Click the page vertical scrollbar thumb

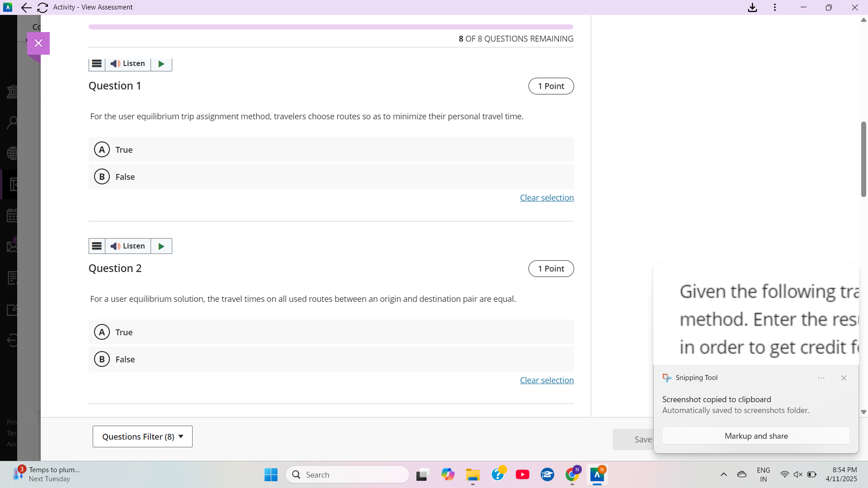(863, 159)
